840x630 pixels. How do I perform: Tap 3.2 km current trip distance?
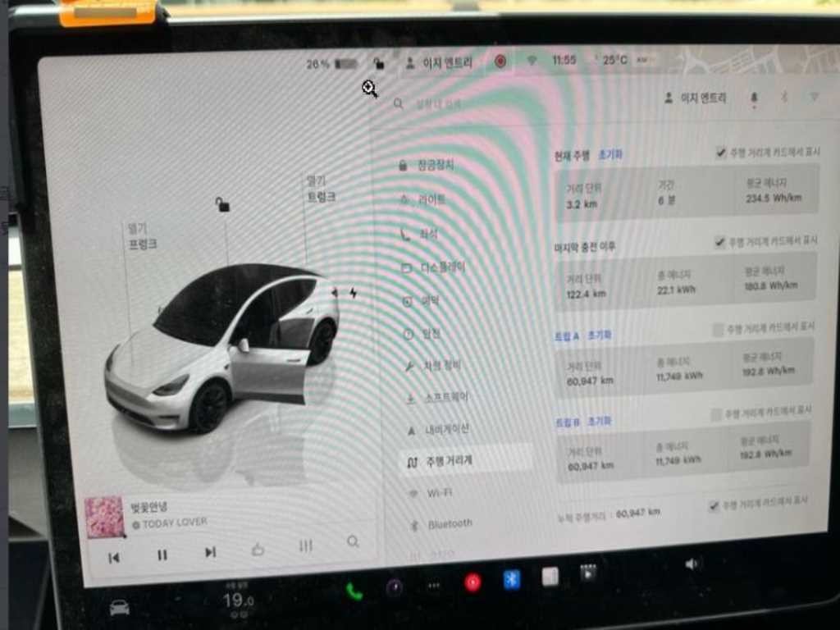(x=582, y=204)
